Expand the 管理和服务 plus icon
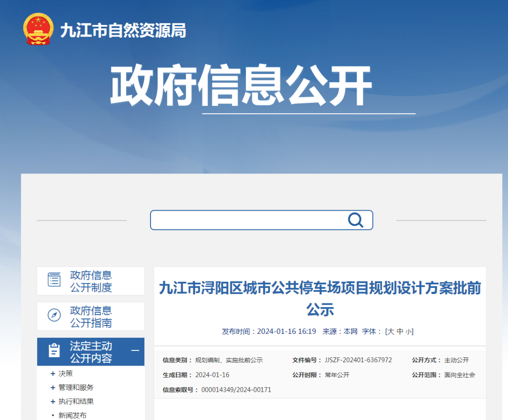Screen dimensions: 508x420 53,388
